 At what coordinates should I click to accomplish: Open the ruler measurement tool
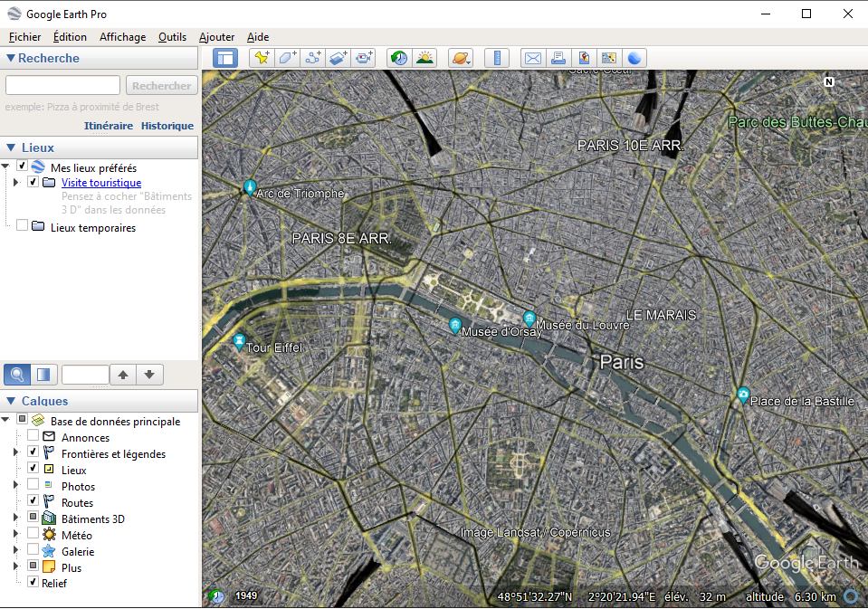(x=497, y=58)
